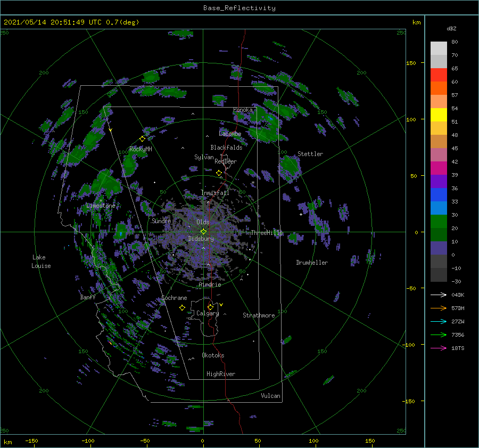
Task: Click the Innisfail label
Action: click(x=215, y=193)
